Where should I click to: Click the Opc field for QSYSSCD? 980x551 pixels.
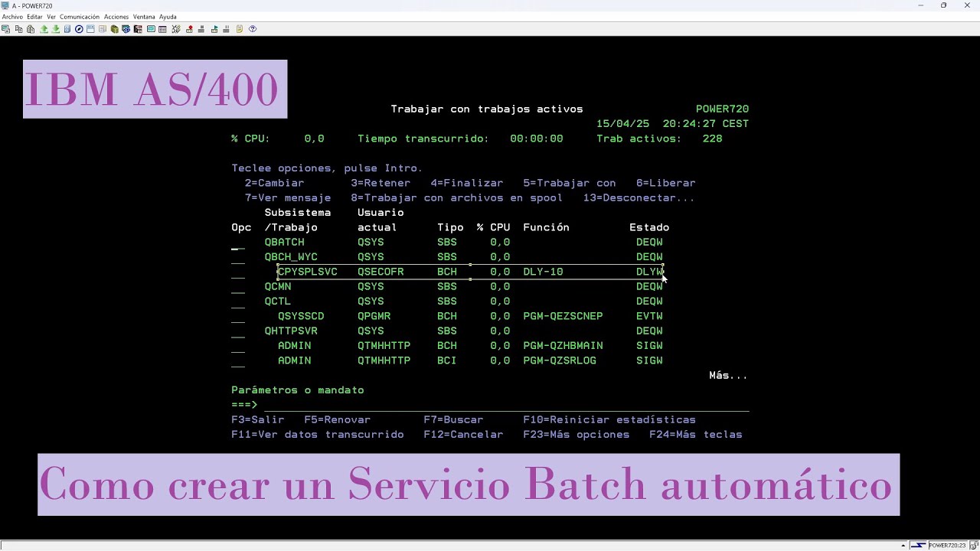[x=238, y=316]
